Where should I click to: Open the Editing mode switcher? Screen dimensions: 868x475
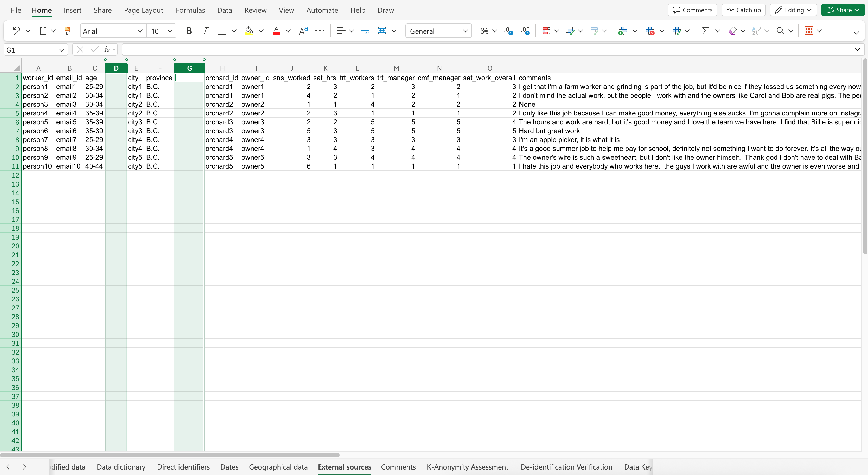793,10
